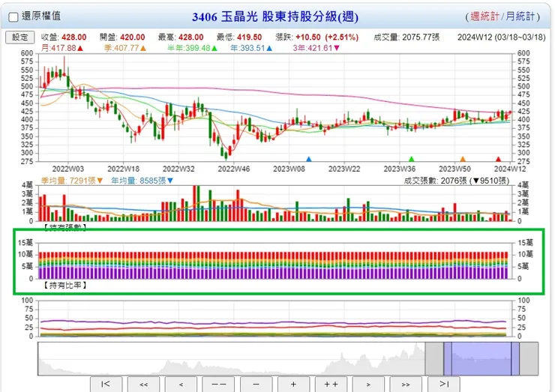The image size is (555, 392).
Task: Click the 3年:421.61 moving average label
Action: point(316,48)
